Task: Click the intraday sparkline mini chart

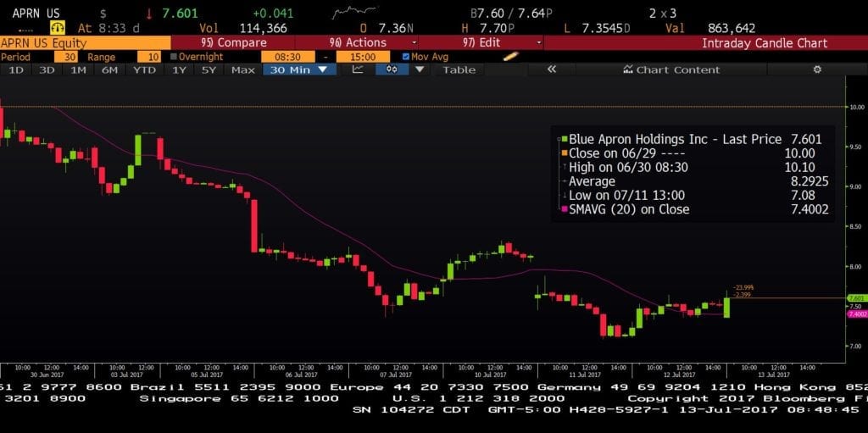Action: coord(355,12)
